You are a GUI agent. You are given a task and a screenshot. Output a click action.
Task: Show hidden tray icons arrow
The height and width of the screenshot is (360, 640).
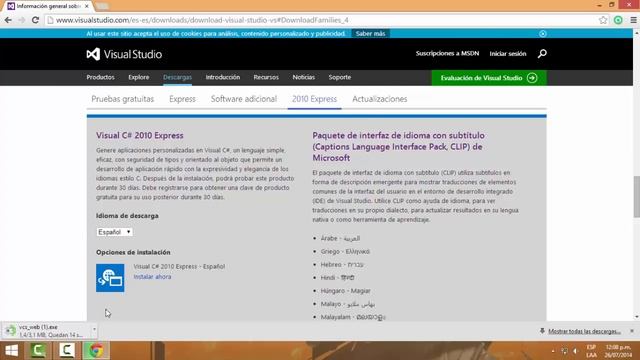click(x=553, y=351)
